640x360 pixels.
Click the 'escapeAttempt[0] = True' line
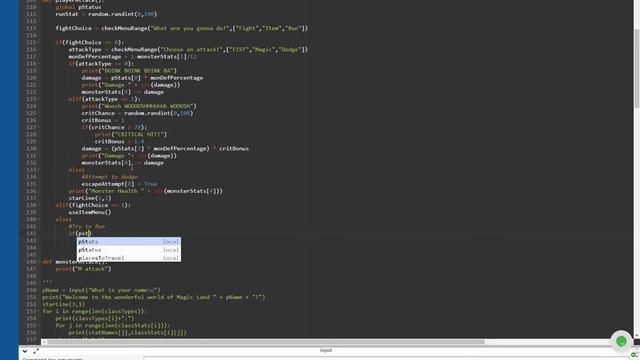tap(119, 184)
